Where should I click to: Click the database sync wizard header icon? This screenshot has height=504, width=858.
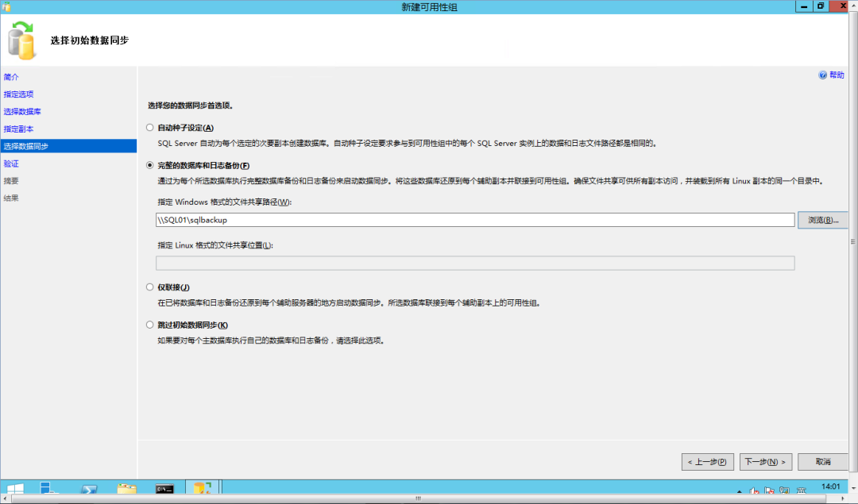22,40
